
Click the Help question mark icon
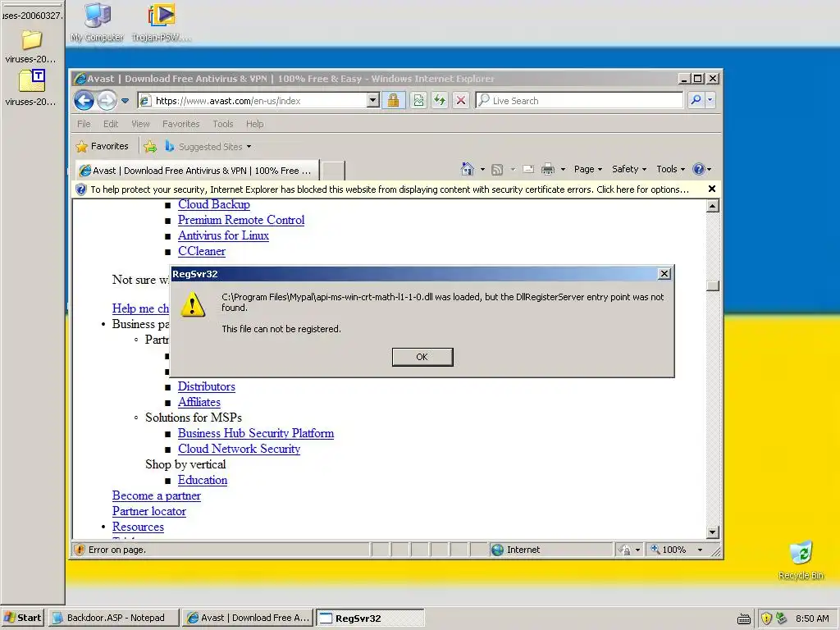[699, 169]
